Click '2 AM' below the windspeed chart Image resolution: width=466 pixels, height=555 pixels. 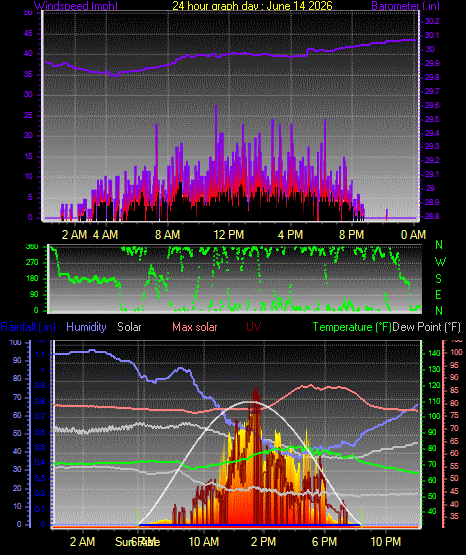point(74,235)
